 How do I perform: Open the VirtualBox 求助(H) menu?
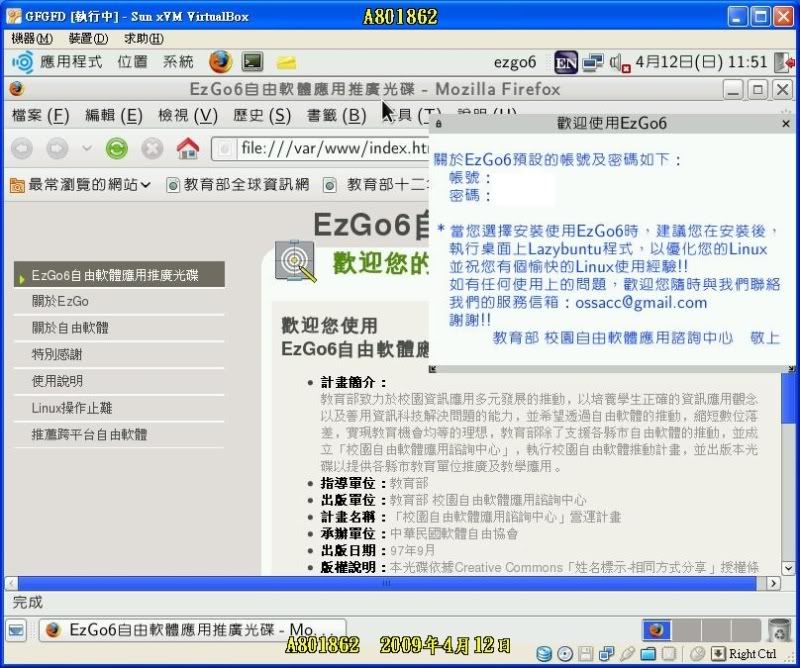coord(144,38)
